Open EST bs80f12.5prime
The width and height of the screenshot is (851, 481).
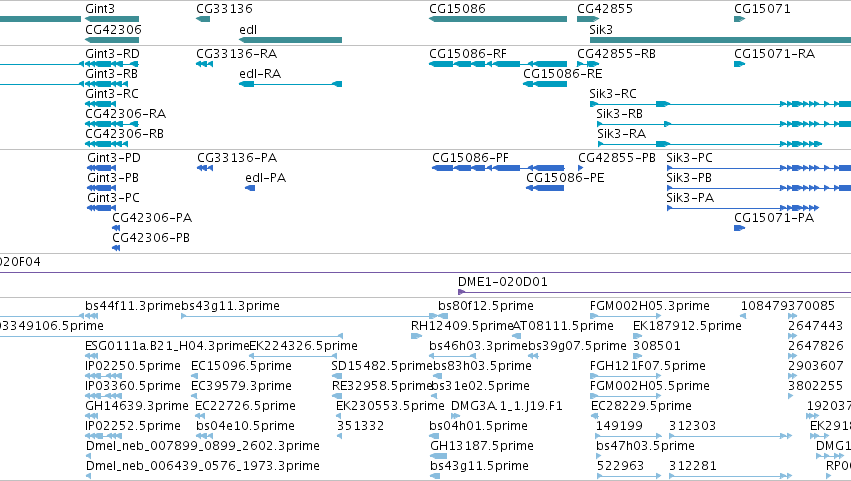coord(486,306)
